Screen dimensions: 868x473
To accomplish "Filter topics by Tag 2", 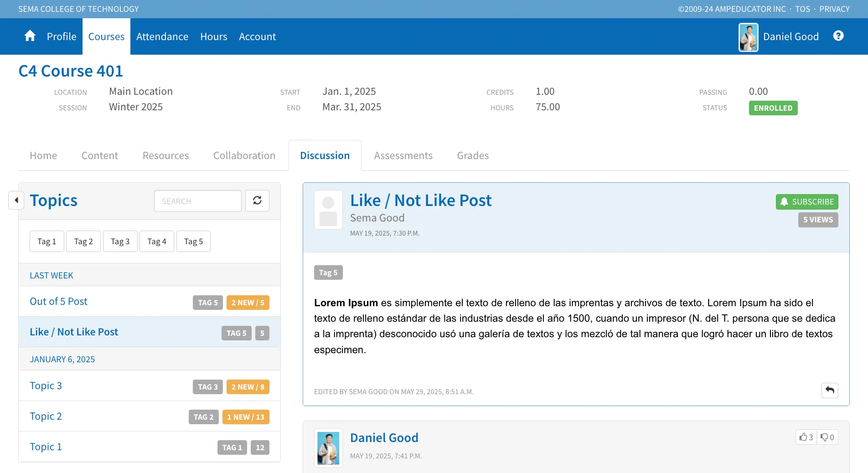I will coord(83,242).
